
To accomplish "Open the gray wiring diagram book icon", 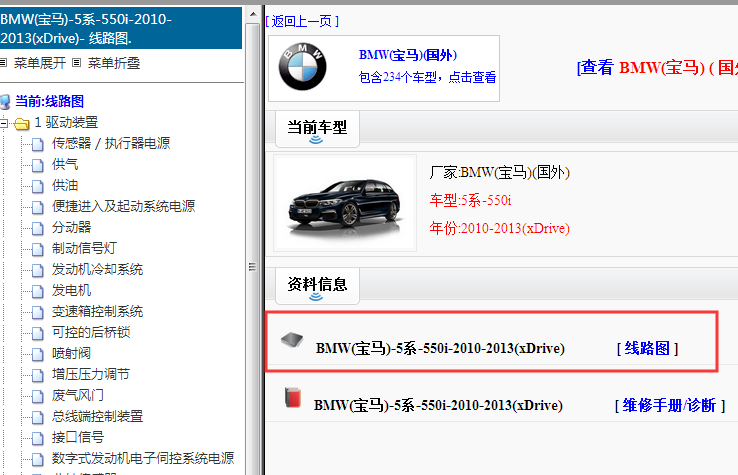I will point(292,339).
